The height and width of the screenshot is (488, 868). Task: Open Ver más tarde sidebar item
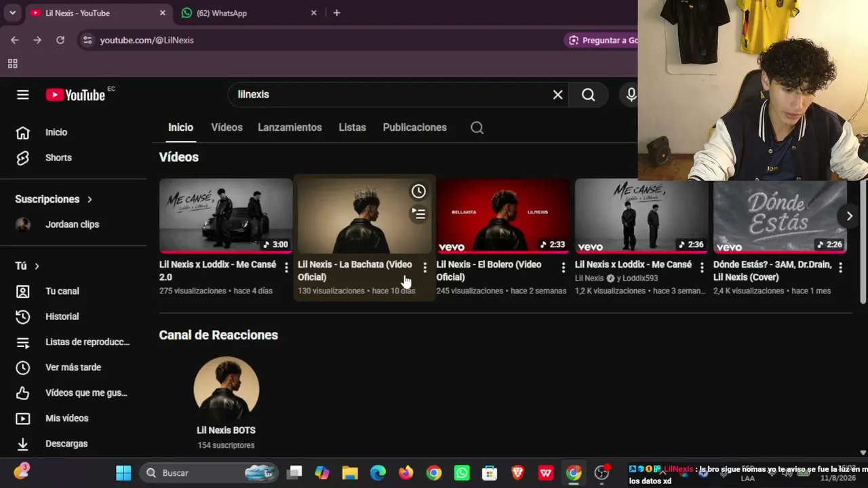coord(73,367)
